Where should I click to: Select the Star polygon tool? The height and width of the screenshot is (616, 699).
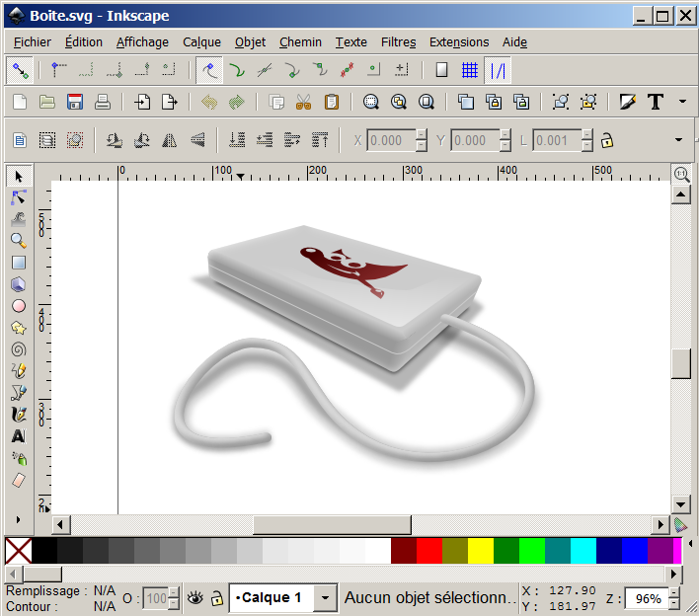pyautogui.click(x=19, y=328)
